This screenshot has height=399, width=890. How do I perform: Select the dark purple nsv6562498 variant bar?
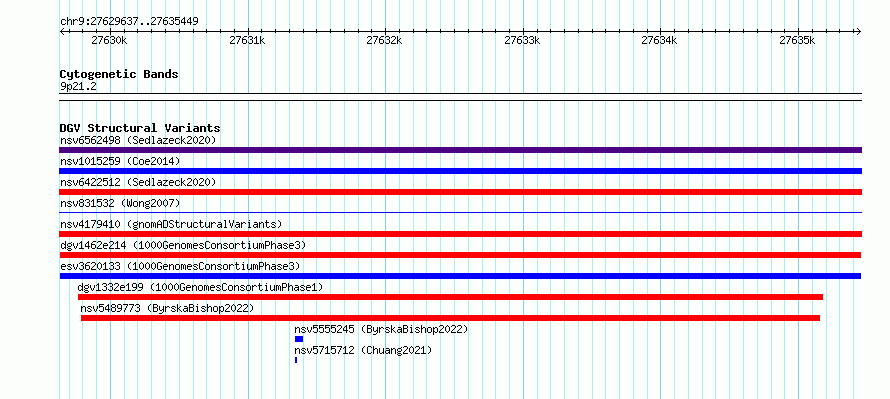(460, 150)
